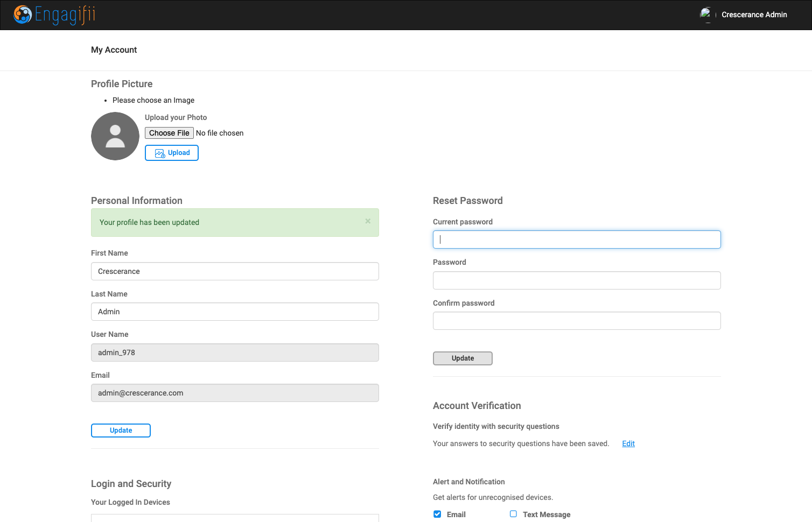Click the 'No file chosen' text
This screenshot has width=812, height=522.
[220, 133]
